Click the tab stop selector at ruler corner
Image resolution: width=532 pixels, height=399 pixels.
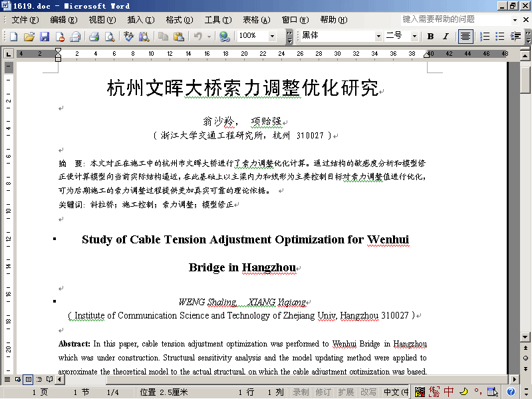[9, 54]
